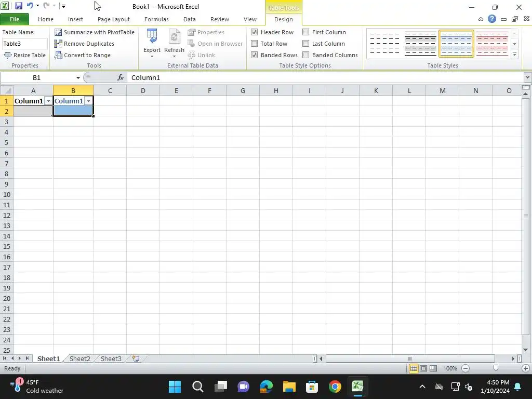The width and height of the screenshot is (532, 399).
Task: Click the 100% zoom level label
Action: point(450,368)
